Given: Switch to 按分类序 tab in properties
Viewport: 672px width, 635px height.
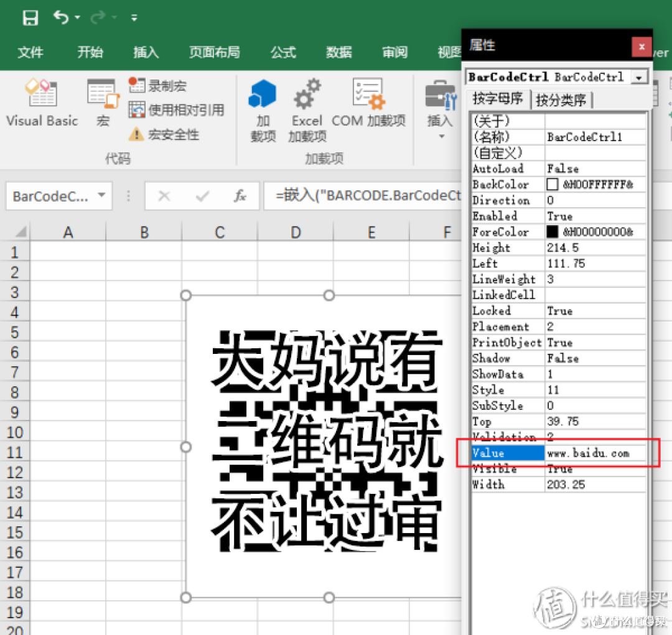Looking at the screenshot, I should coord(561,100).
